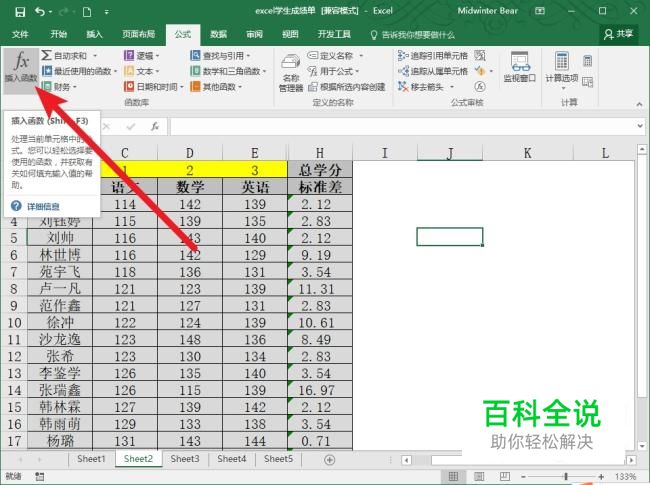The image size is (650, 485).
Task: Customize Quick Access Toolbar dropdown
Action: [107, 12]
